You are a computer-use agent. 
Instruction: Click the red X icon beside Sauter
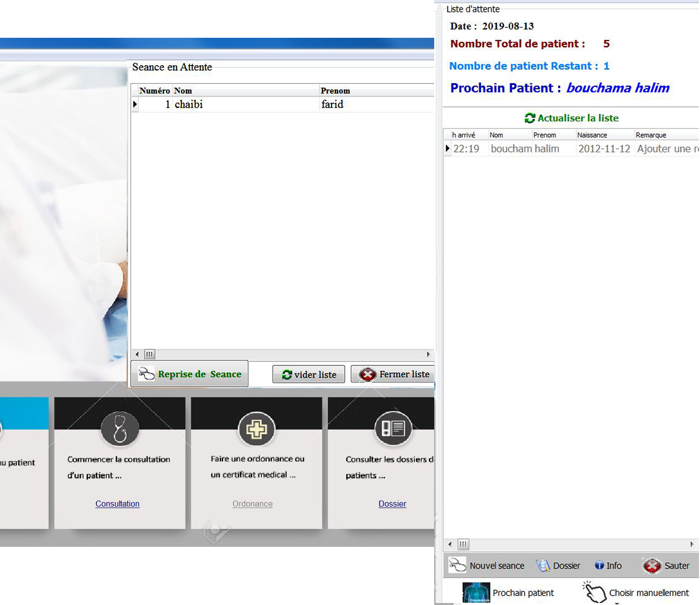[652, 566]
